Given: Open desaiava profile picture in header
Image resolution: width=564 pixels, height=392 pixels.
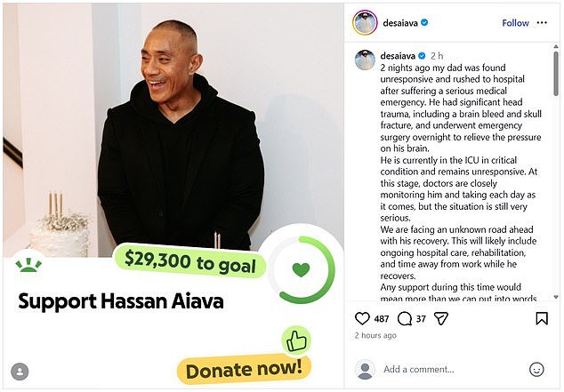Looking at the screenshot, I should click(x=365, y=22).
